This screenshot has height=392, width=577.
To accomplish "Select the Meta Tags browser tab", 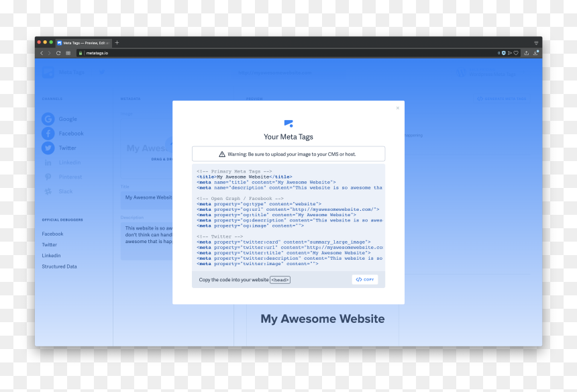I will [x=84, y=43].
